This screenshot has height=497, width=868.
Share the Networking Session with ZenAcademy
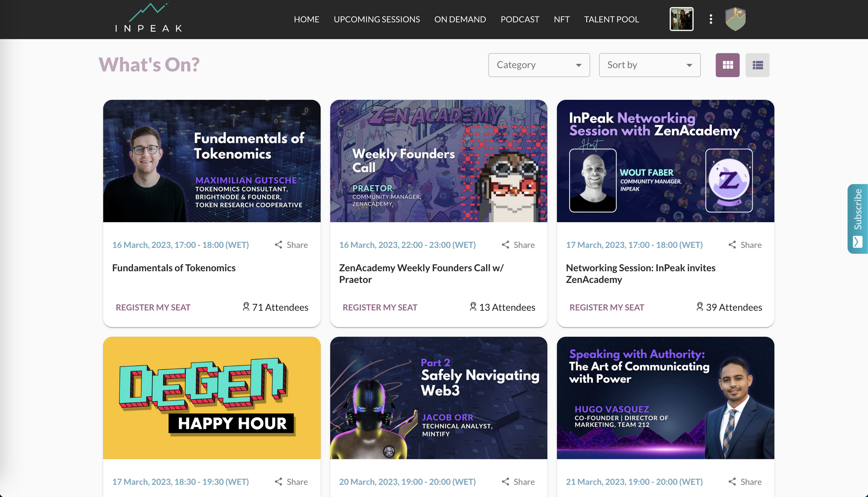(x=745, y=245)
